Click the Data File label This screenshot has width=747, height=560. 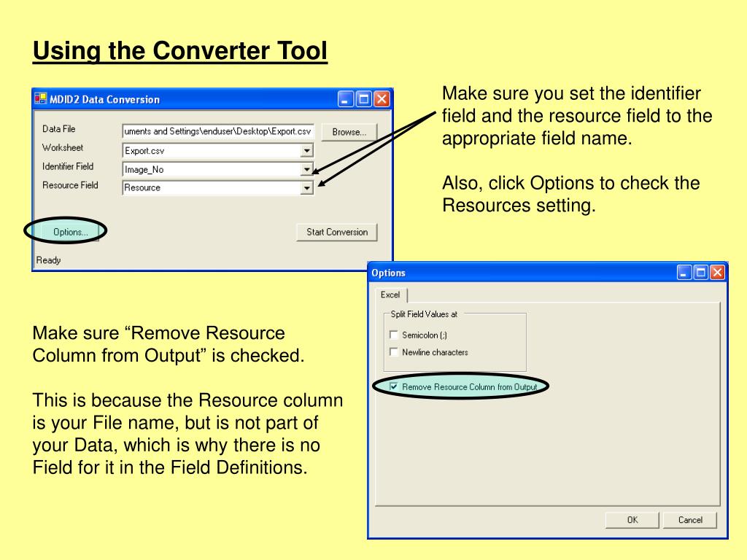pos(58,128)
